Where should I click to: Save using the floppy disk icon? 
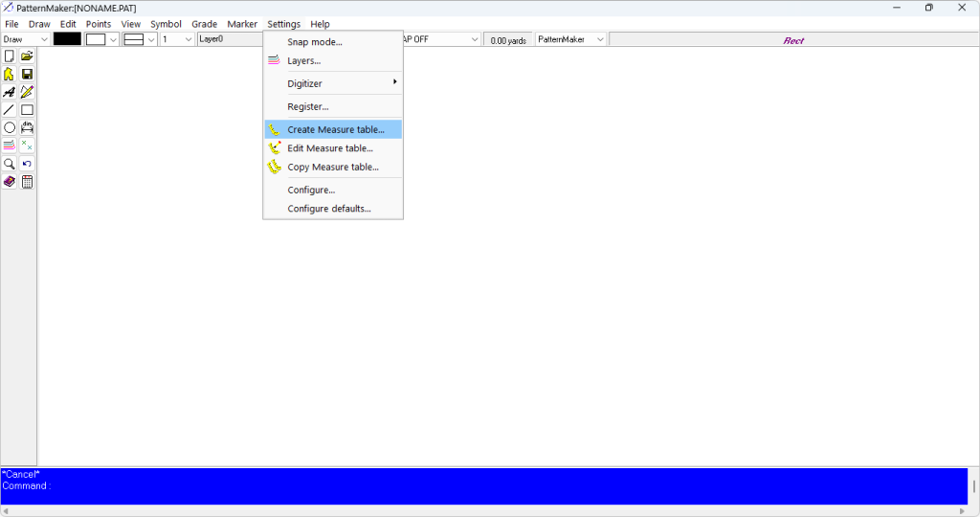(27, 75)
